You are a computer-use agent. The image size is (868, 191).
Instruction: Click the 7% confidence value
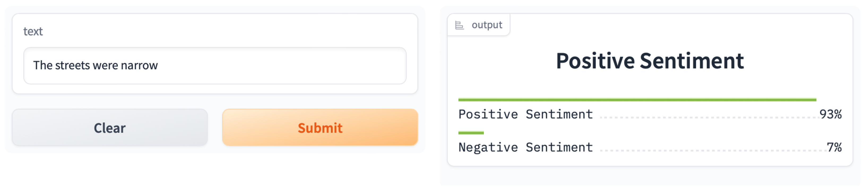tap(834, 147)
